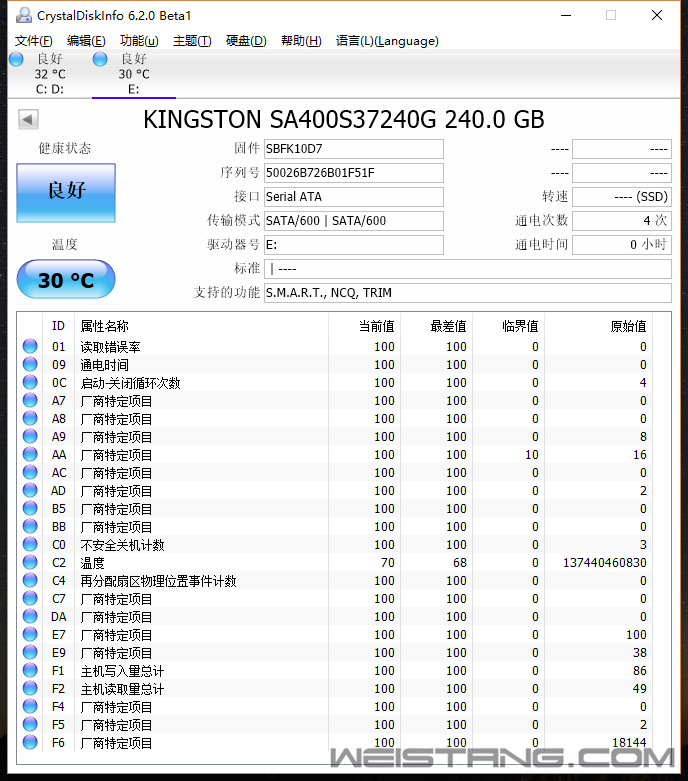Viewport: 688px width, 781px height.
Task: Click the status icon for attribute E7
Action: (30, 634)
